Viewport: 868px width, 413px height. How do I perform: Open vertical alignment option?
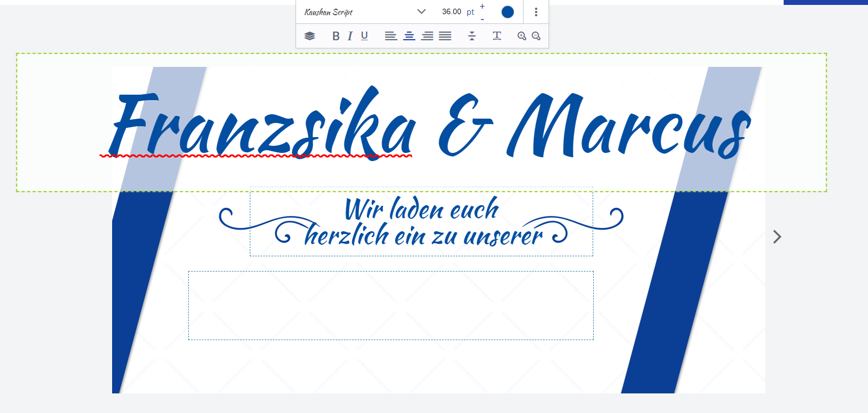472,36
